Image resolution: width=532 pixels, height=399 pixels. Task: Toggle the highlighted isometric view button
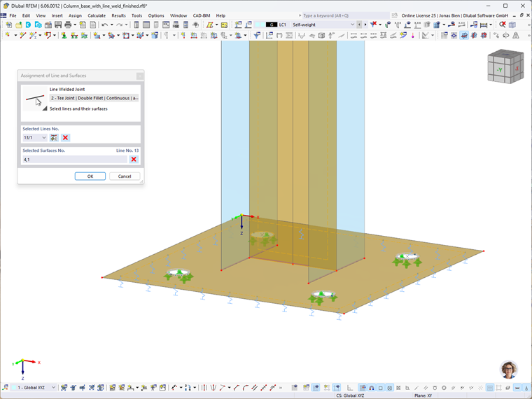(x=464, y=35)
